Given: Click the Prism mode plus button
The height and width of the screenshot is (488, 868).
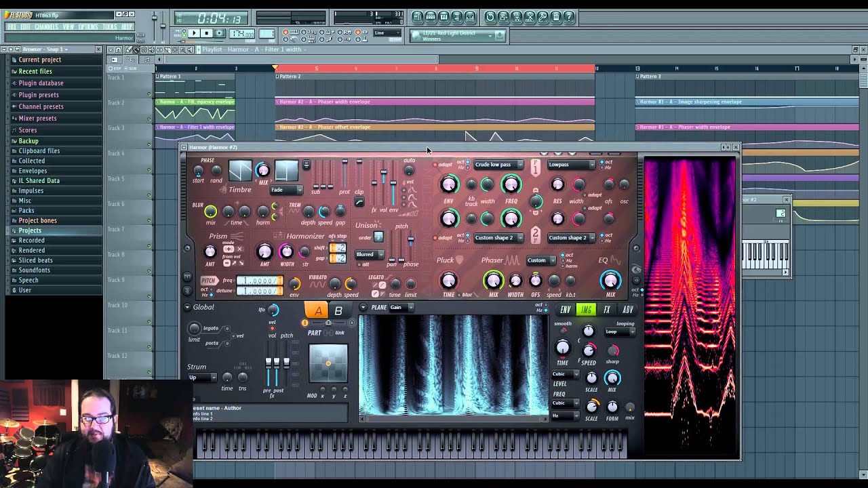Looking at the screenshot, I should pos(229,249).
